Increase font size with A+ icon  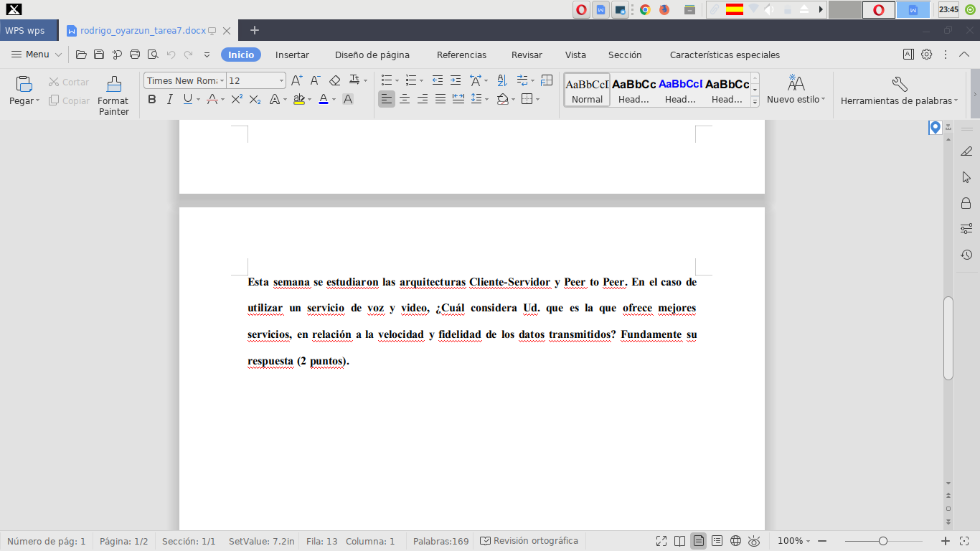point(296,80)
